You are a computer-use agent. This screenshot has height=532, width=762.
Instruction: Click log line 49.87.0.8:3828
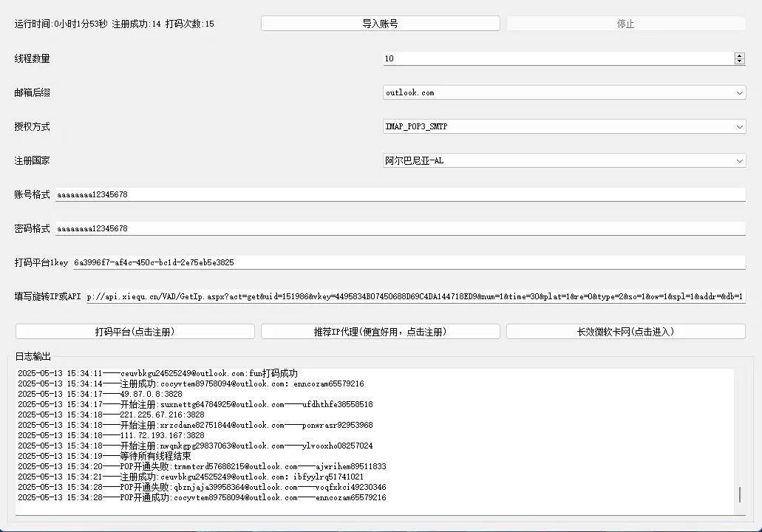click(x=100, y=394)
